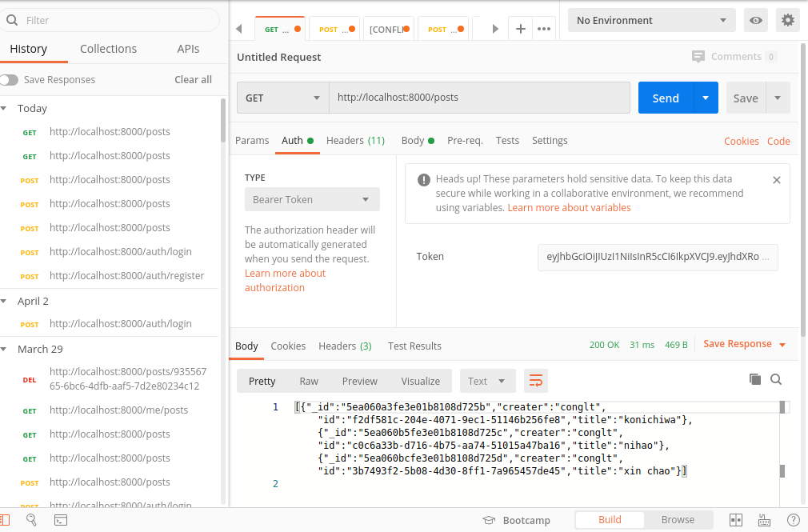This screenshot has height=532, width=808.
Task: Open the console icon in status bar
Action: (61, 520)
